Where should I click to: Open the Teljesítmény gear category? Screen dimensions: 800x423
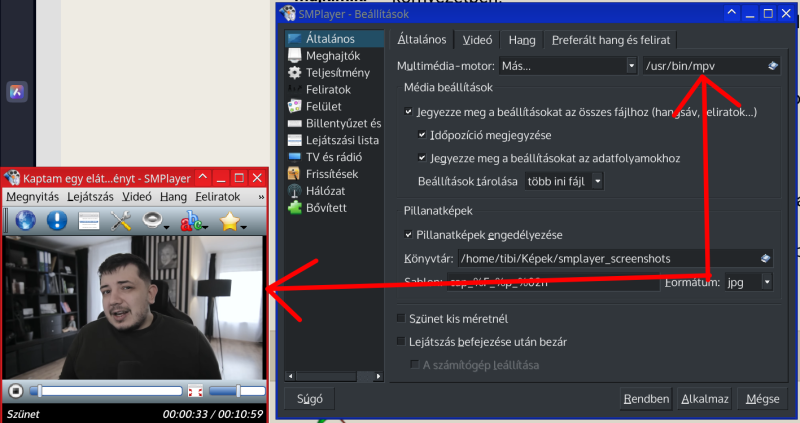pos(334,72)
